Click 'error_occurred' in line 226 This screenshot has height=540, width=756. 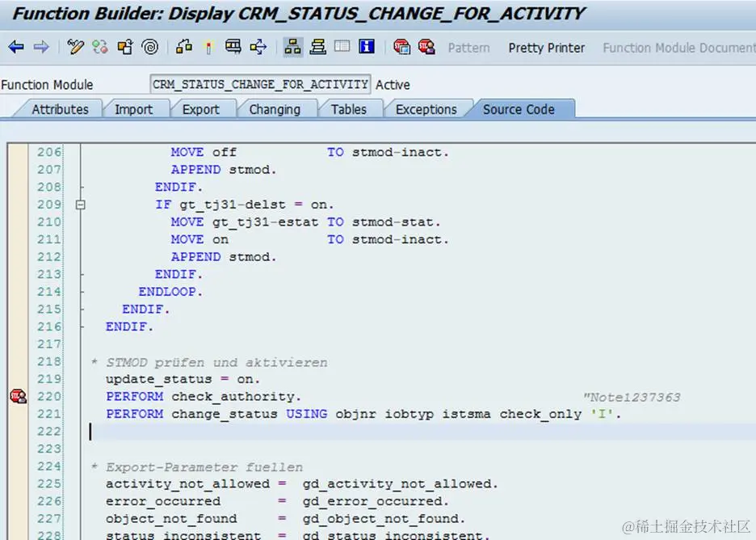point(163,501)
